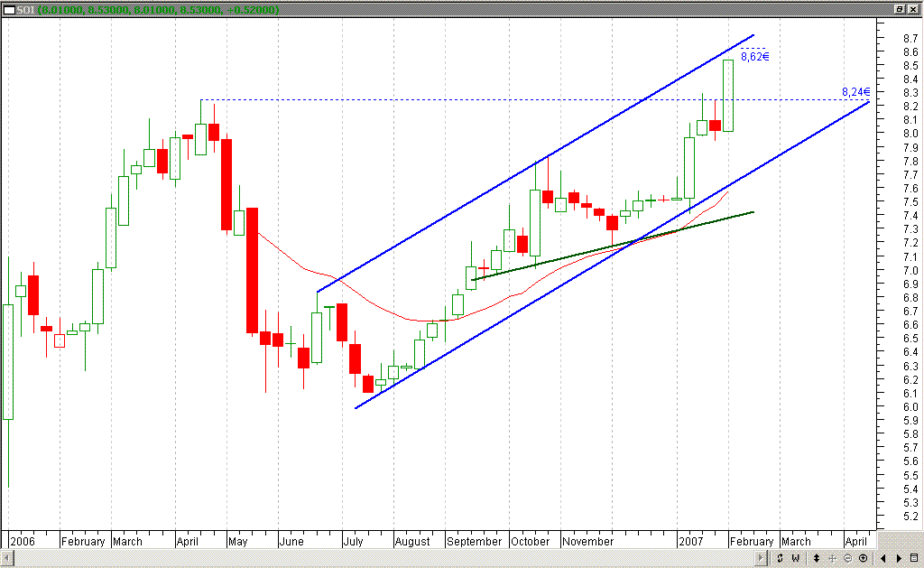The height and width of the screenshot is (568, 924).
Task: Click the scroll-left arrow icon
Action: coord(882,558)
